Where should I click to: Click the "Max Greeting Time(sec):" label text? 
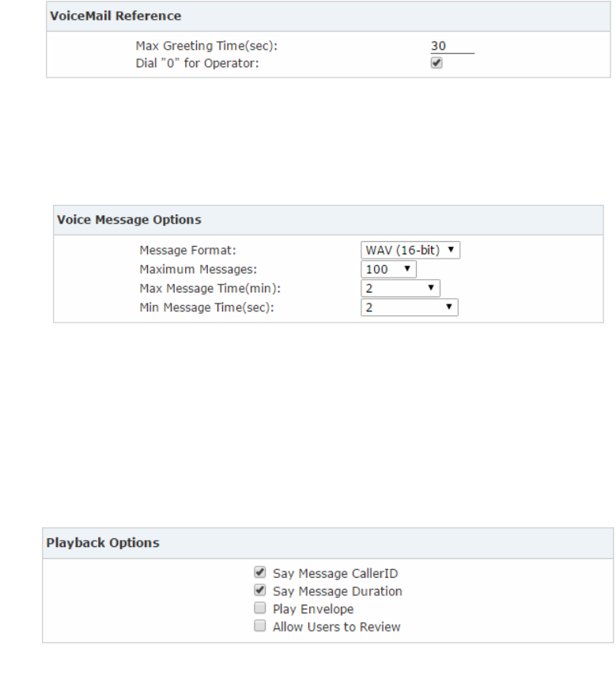coord(206,47)
